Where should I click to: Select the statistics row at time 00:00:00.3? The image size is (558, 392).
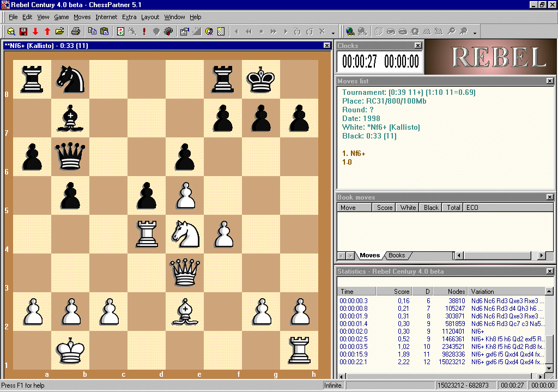(x=442, y=301)
